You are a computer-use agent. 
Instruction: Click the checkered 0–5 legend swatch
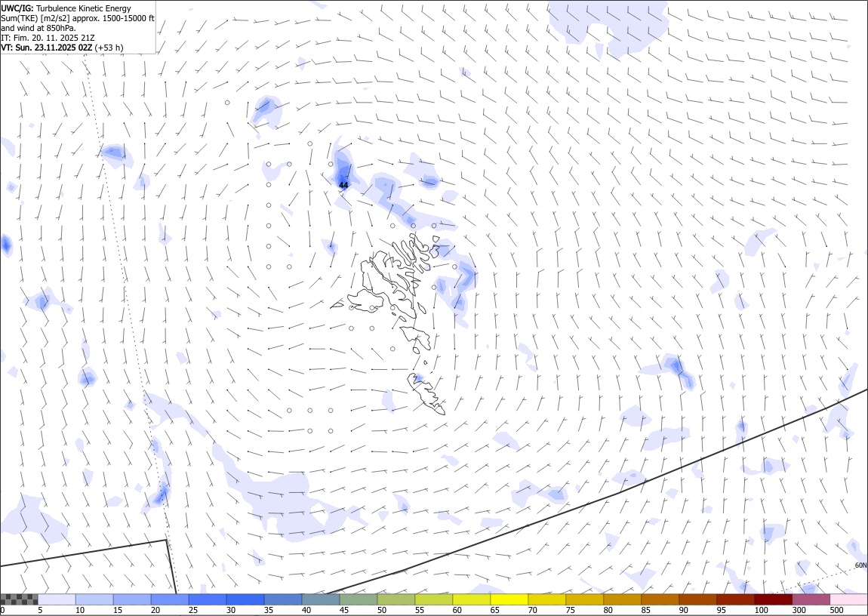coord(19,599)
